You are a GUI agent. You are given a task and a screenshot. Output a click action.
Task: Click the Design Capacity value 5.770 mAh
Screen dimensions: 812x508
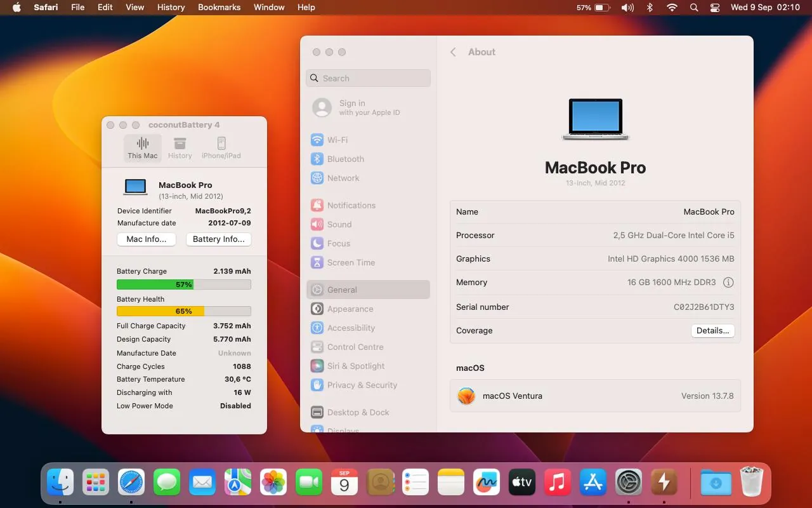click(x=232, y=339)
